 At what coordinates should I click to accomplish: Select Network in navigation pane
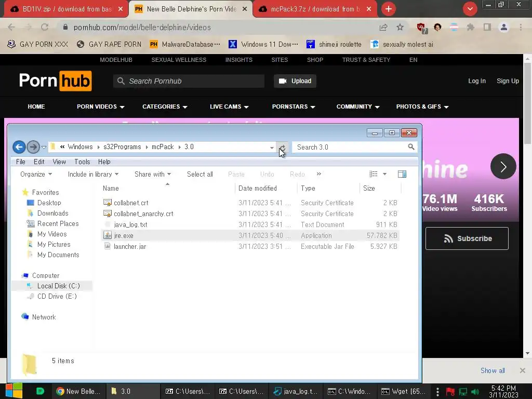click(x=44, y=317)
